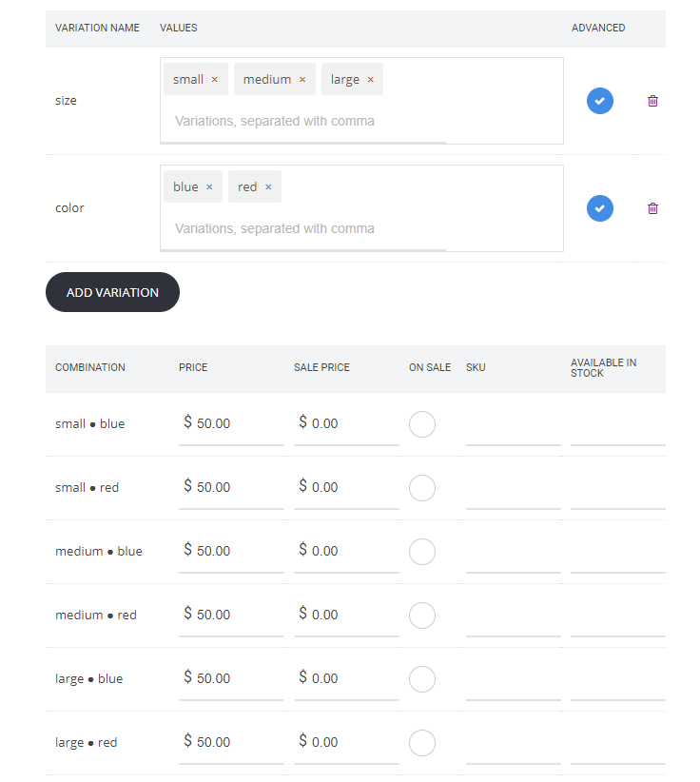
Task: Edit price for small red combination
Action: click(x=238, y=487)
